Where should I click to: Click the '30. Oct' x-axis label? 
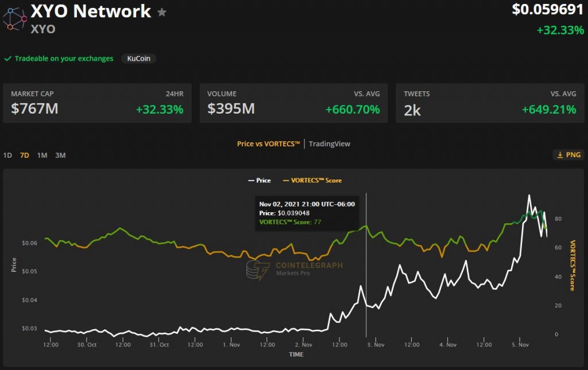tap(87, 345)
